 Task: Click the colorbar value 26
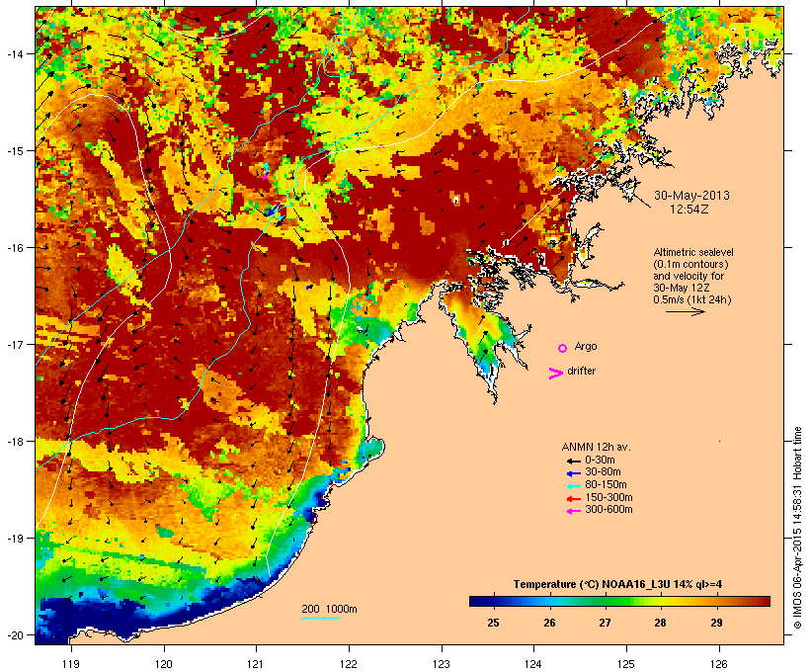[x=549, y=623]
